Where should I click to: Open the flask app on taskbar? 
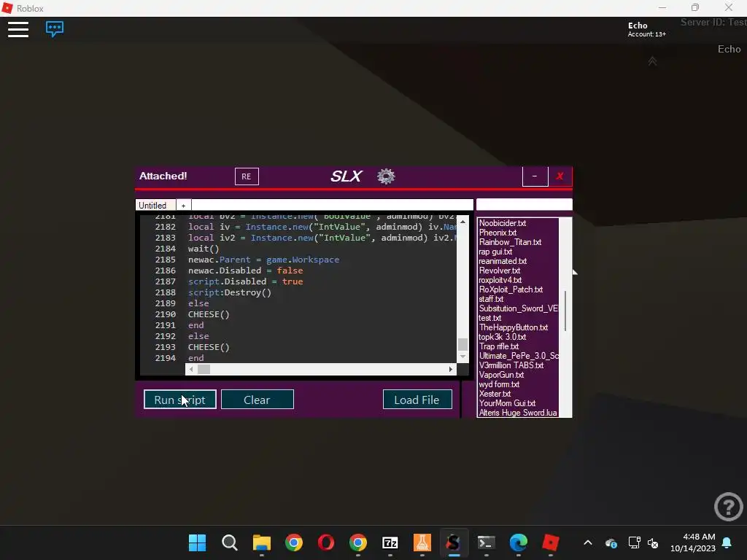pos(422,542)
